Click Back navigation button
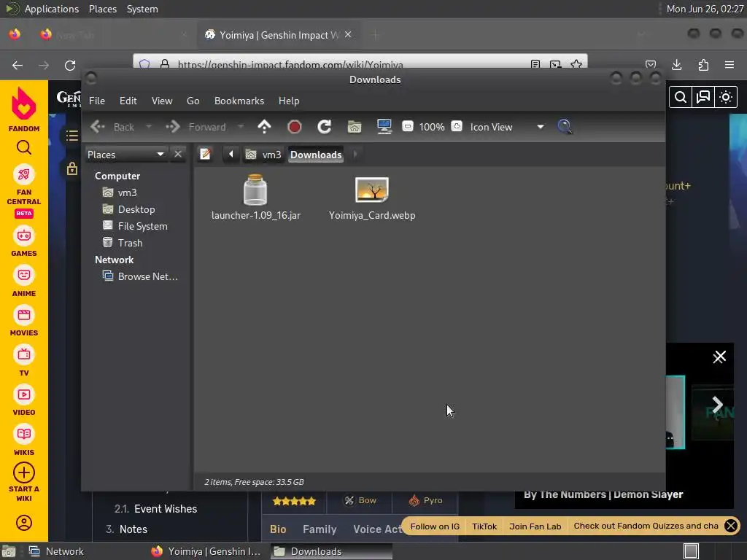 click(x=113, y=127)
